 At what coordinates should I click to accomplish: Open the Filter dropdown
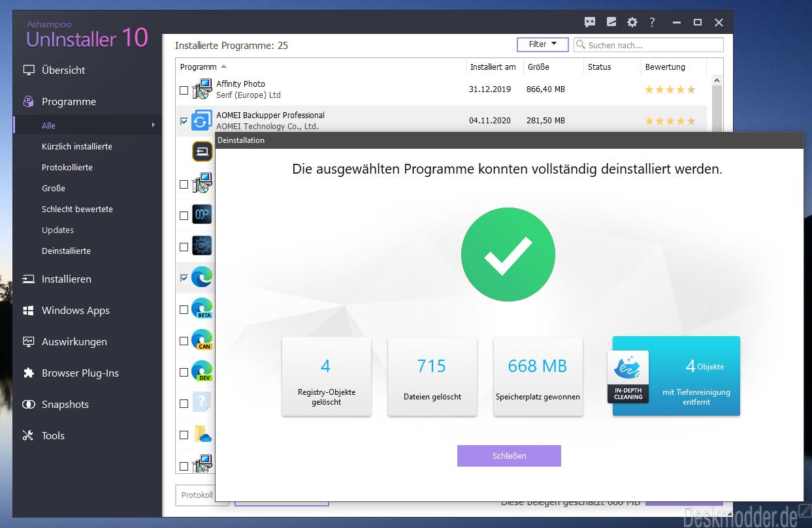(x=543, y=44)
